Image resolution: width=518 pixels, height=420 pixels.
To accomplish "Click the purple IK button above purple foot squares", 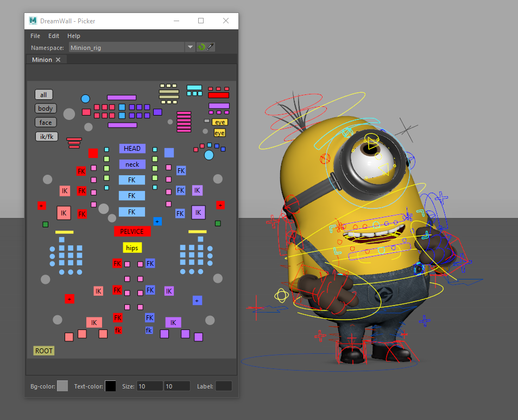I will 173,322.
